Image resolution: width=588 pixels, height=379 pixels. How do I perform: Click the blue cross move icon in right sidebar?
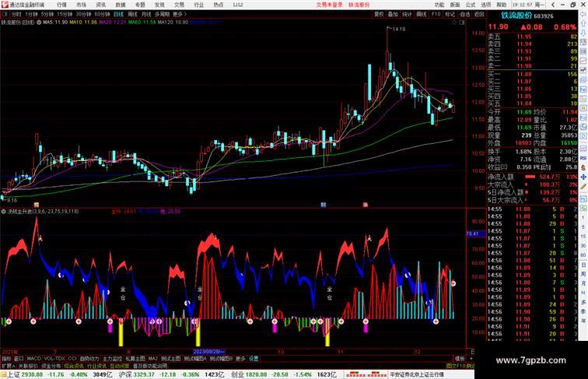point(583,177)
